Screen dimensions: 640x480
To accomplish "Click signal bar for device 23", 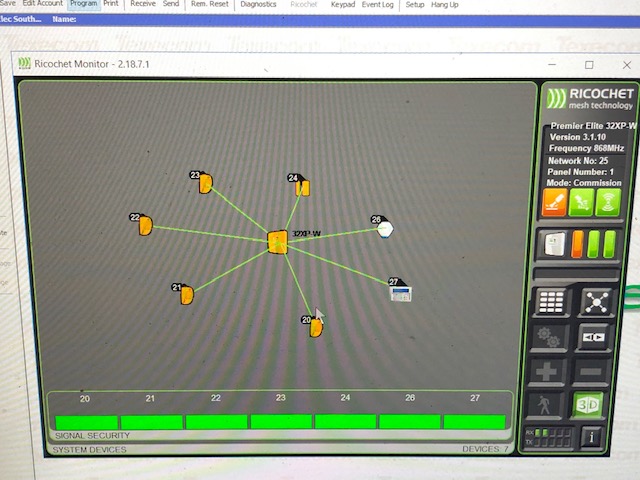I will coord(281,422).
